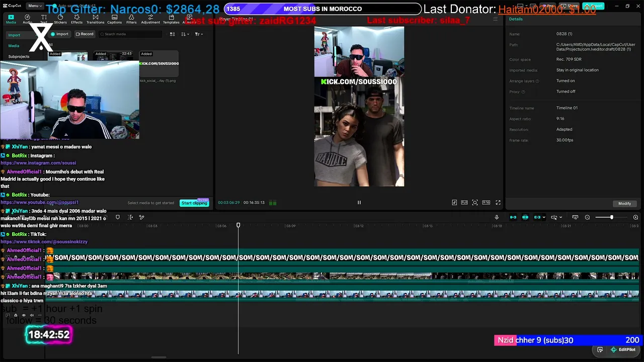
Task: Click the playhead at the timeline ruler
Action: click(238, 225)
